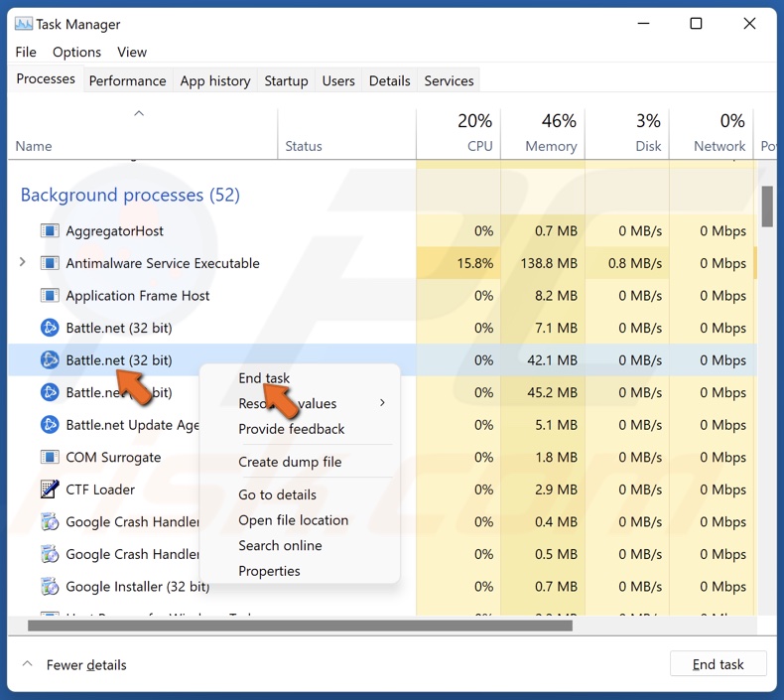Click the vertical scrollbar thumb

[767, 207]
